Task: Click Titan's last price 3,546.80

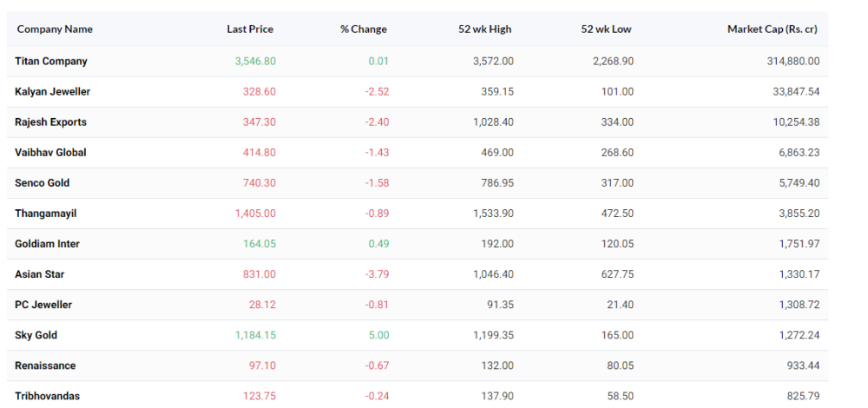Action: [x=255, y=62]
